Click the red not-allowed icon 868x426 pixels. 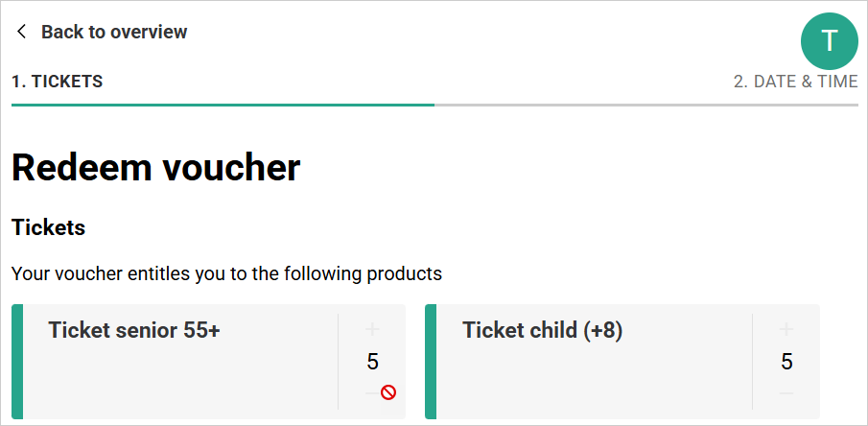tap(388, 392)
